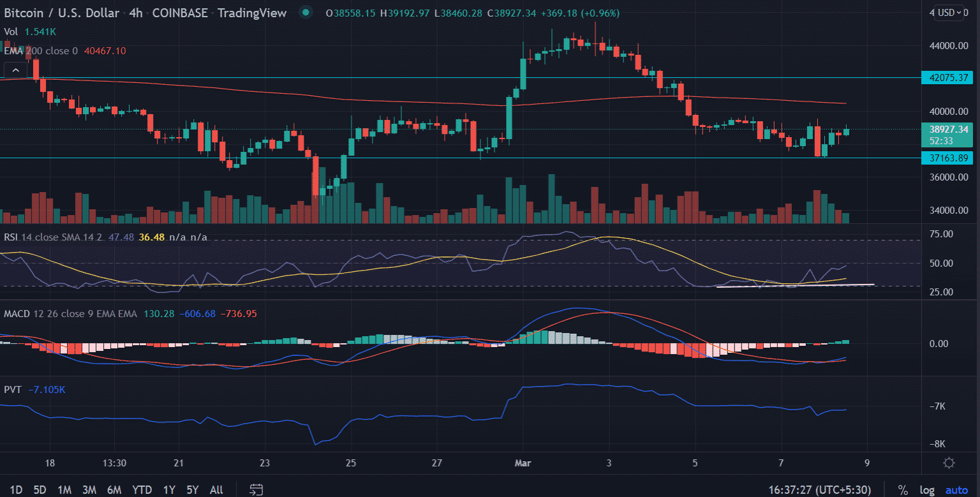Select the RSI indicator legend
This screenshot has height=497, width=980.
tap(11, 237)
